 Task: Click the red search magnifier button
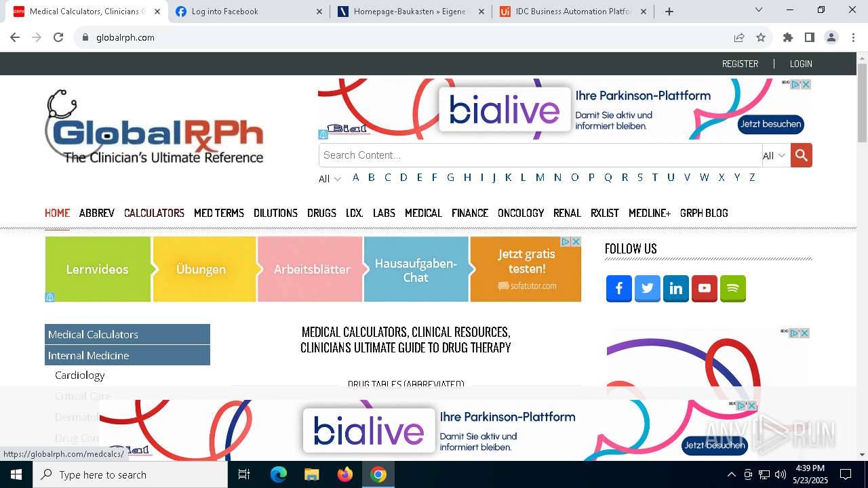pyautogui.click(x=801, y=155)
